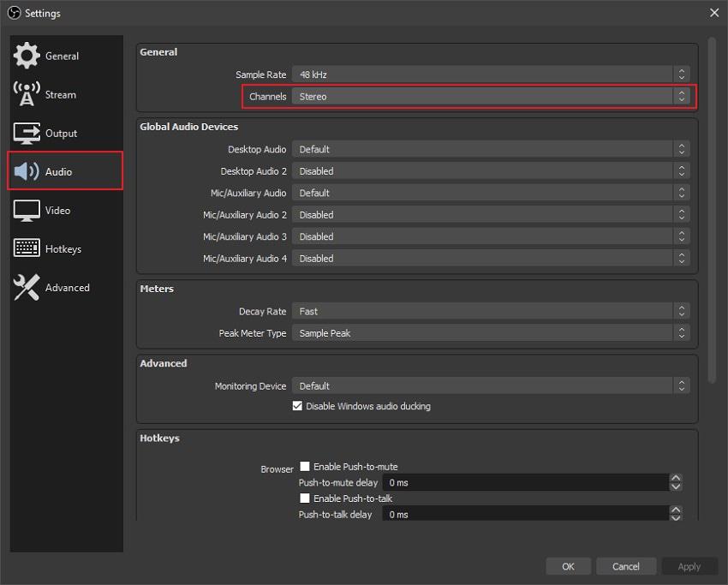Open the Decay Rate dropdown

491,311
